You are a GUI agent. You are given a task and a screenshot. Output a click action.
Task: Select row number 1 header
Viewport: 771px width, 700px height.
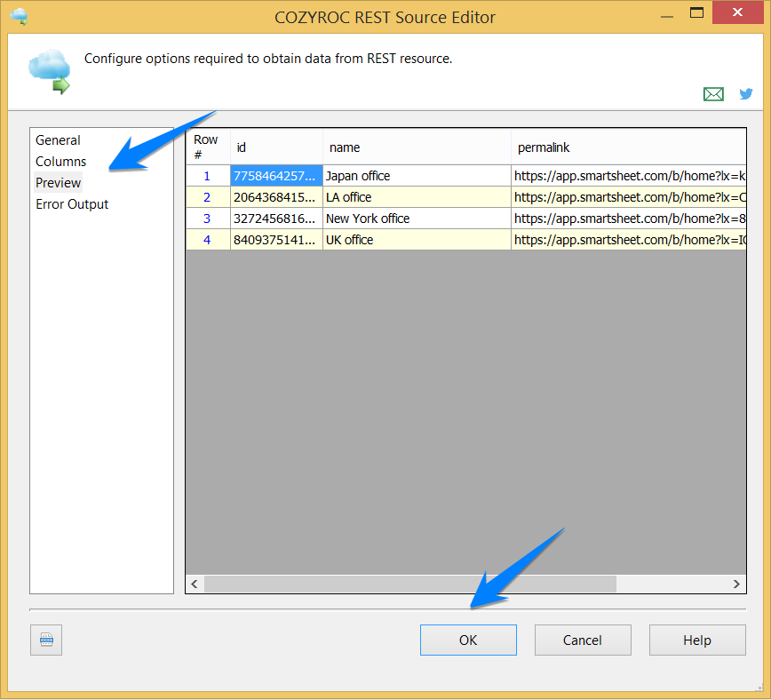pyautogui.click(x=208, y=176)
